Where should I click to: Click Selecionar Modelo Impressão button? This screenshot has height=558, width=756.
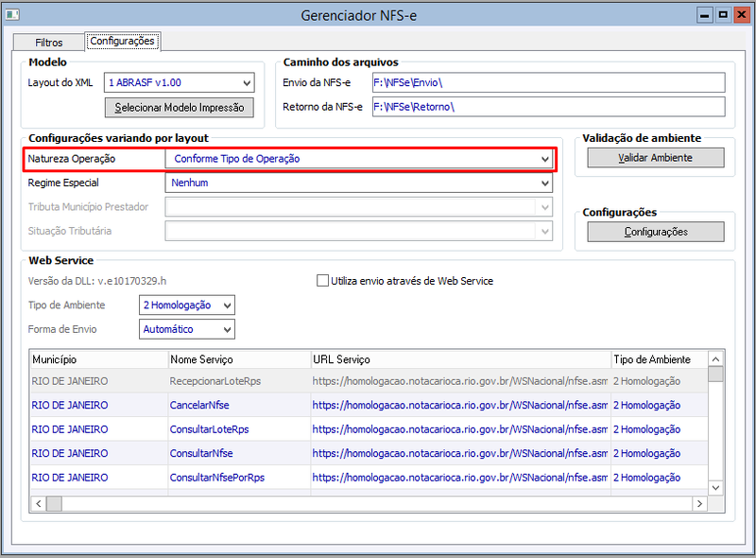[x=180, y=107]
